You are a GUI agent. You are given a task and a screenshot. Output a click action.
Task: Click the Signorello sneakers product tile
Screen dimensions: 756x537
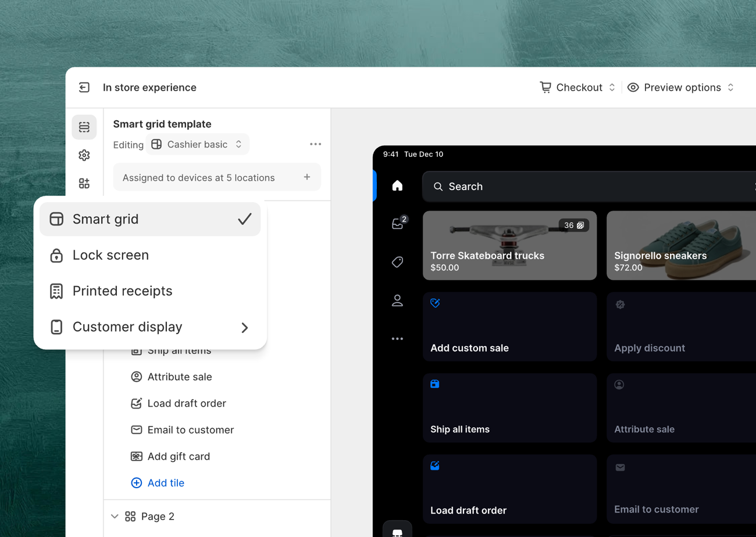coord(681,245)
